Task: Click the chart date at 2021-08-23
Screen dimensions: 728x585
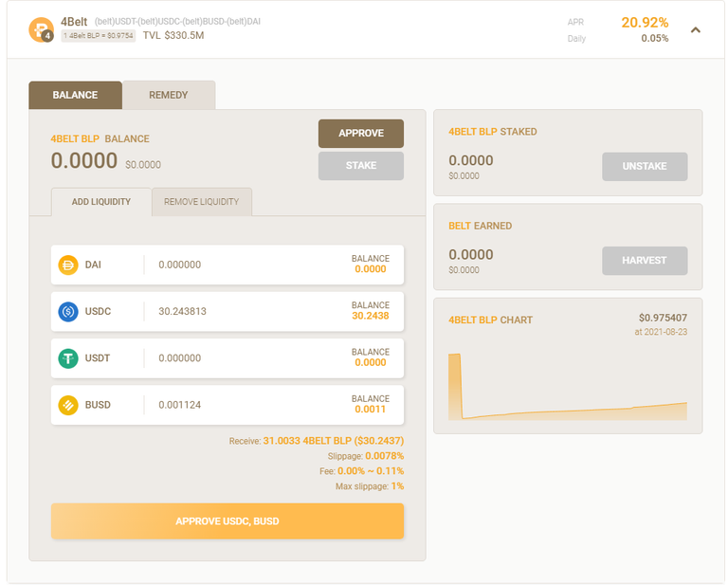Action: click(661, 332)
